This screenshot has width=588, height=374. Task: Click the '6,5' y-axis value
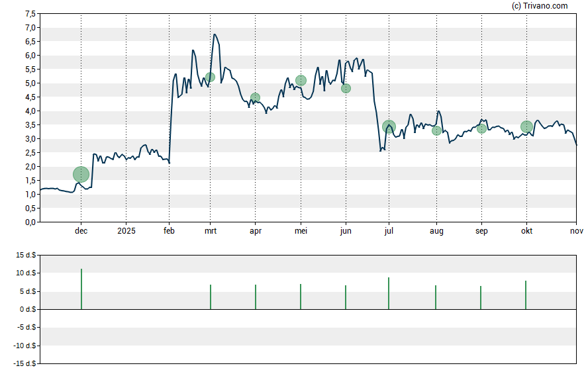30,42
